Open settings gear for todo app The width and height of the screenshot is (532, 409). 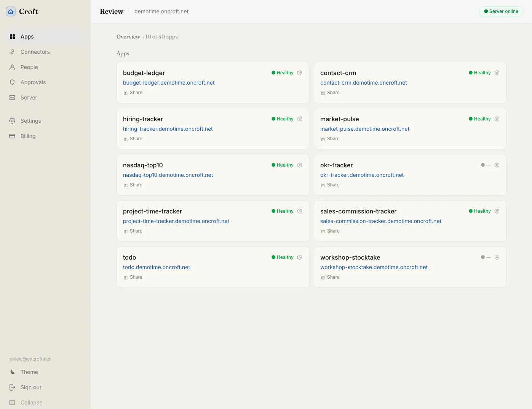click(x=300, y=257)
